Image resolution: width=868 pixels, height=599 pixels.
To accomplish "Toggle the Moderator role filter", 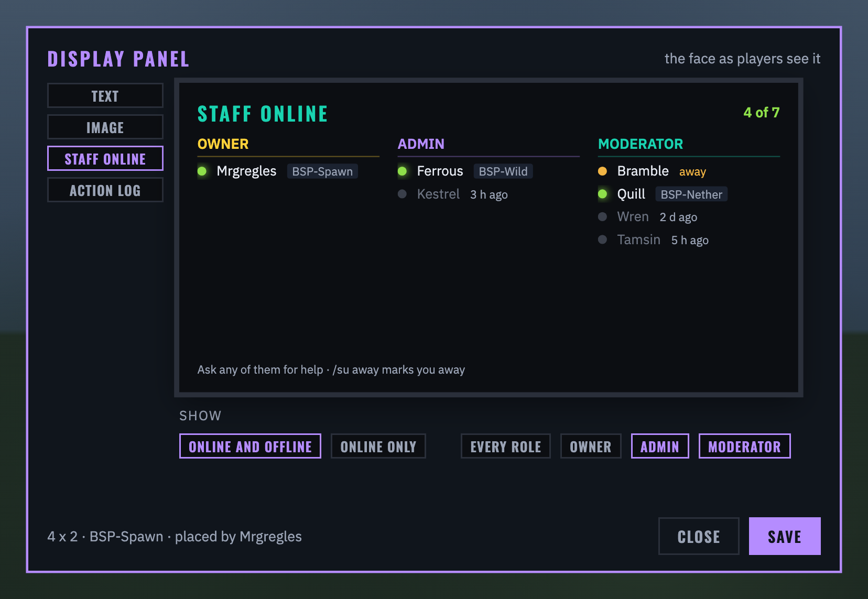I will pyautogui.click(x=744, y=446).
